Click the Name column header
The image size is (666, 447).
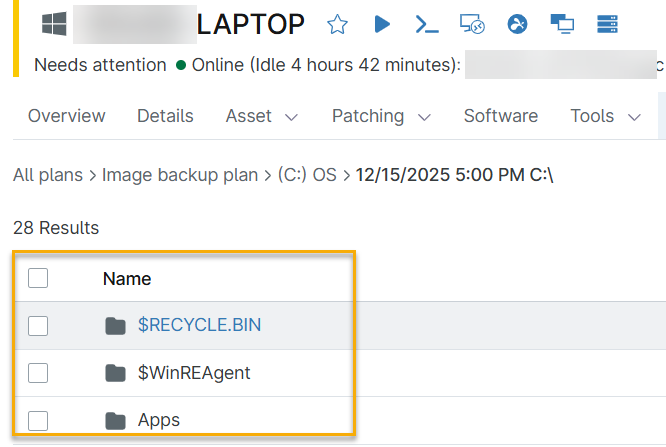click(x=127, y=279)
